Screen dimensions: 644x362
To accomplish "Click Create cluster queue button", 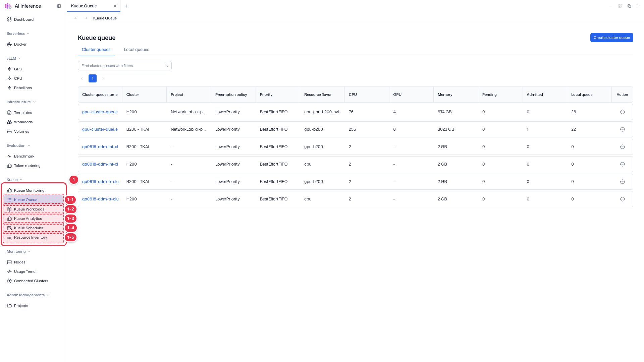I will point(611,38).
